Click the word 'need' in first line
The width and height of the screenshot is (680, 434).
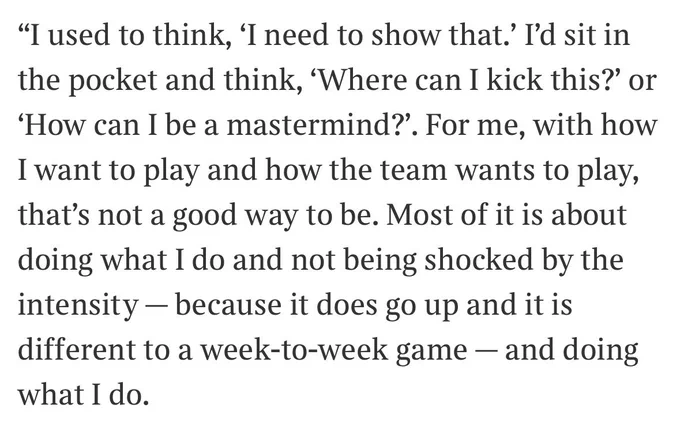[296, 36]
